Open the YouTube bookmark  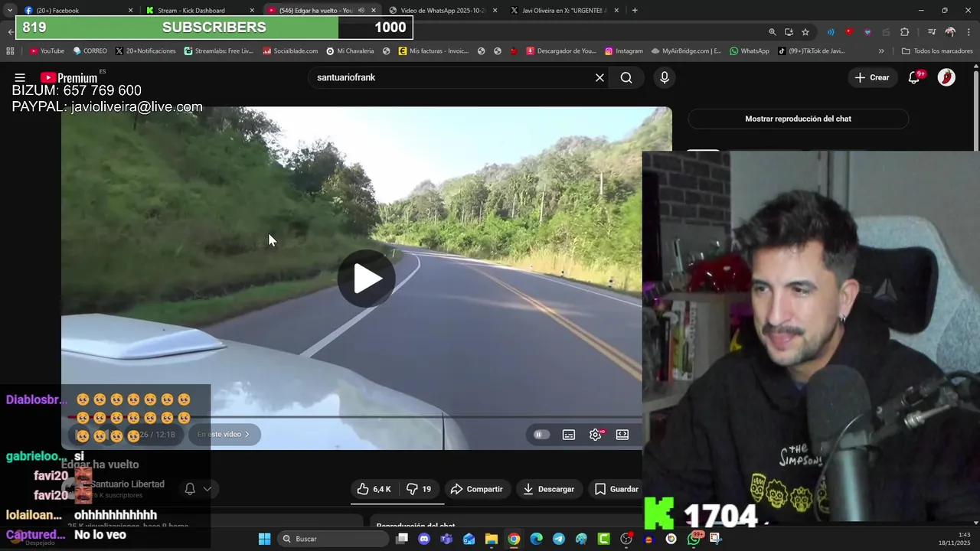[x=47, y=51]
